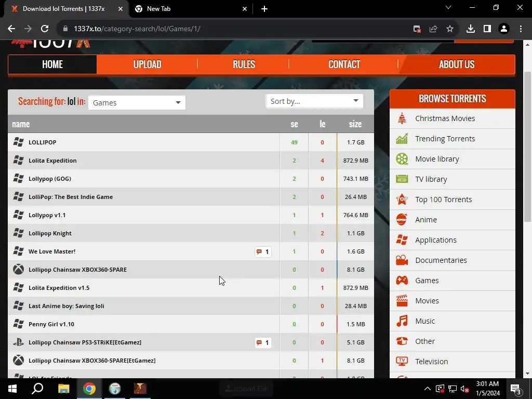Open the RULES menu item

244,64
